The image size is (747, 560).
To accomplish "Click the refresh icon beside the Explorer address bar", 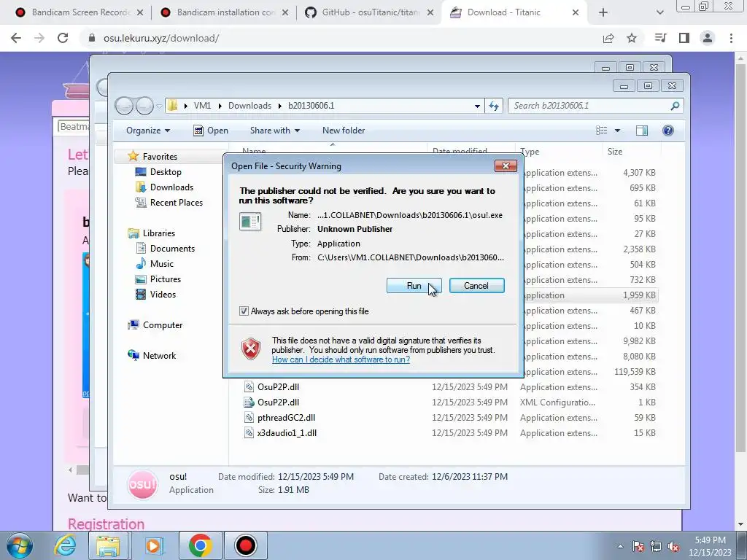I will [x=494, y=106].
